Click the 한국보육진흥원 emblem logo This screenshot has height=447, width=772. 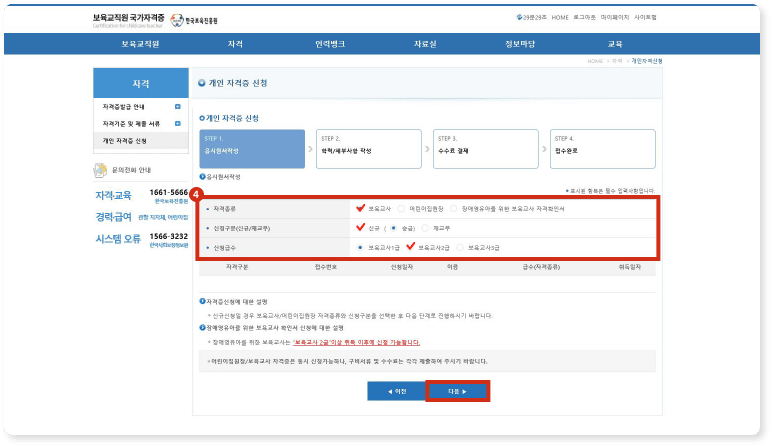coord(194,20)
